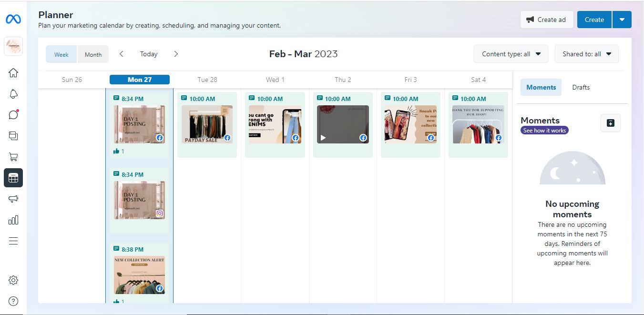Click No upcoming moments text
644x315 pixels.
coord(572,209)
